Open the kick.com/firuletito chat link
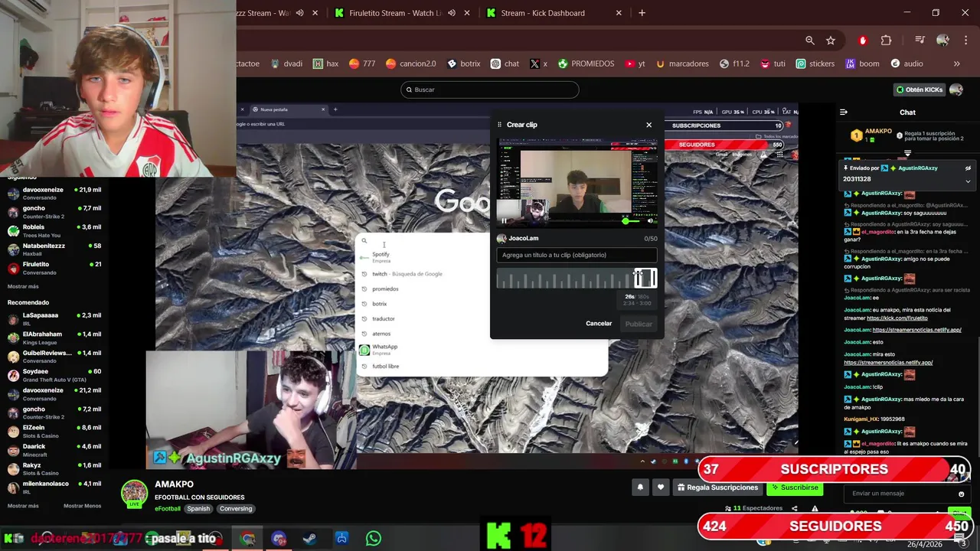The image size is (980, 551). tap(897, 318)
